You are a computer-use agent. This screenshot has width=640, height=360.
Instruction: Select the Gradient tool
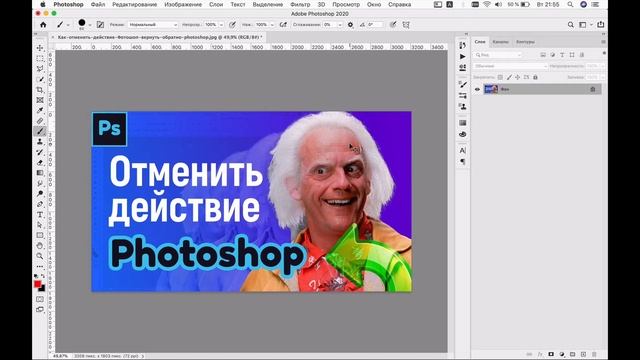(x=40, y=173)
